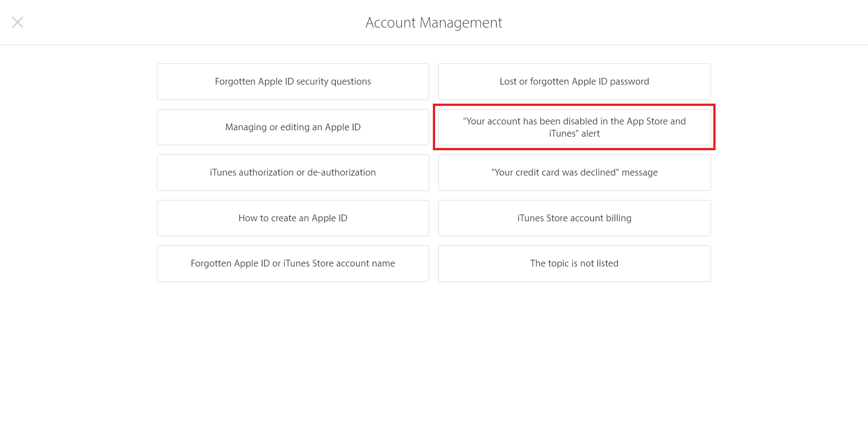Screen dimensions: 868x424
Task: Open iTunes Store account billing topic
Action: pos(574,218)
